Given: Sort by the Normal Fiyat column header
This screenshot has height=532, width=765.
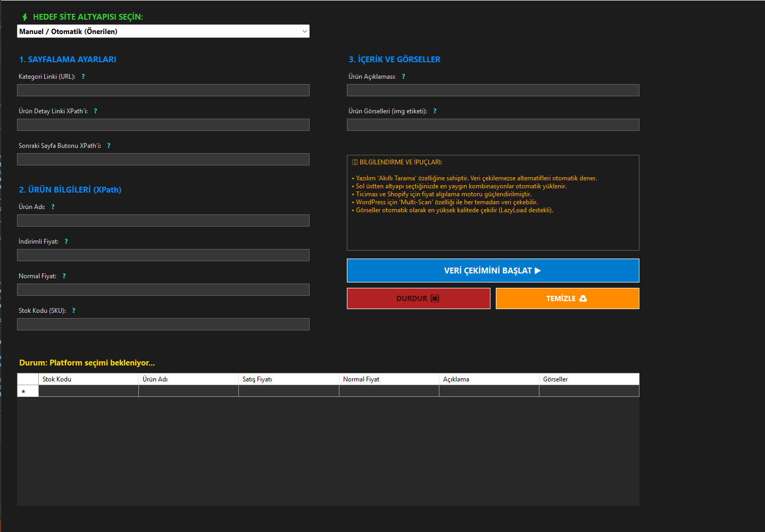Looking at the screenshot, I should click(389, 379).
